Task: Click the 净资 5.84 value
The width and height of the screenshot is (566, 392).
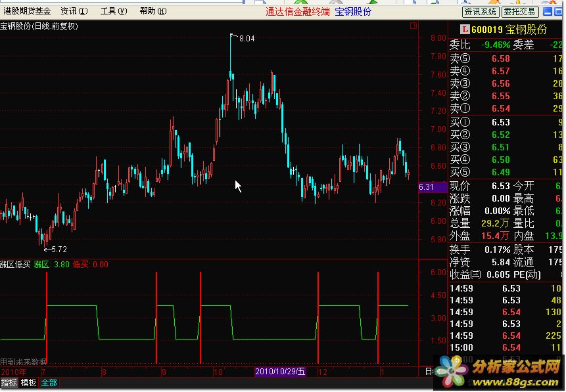Action: 501,262
